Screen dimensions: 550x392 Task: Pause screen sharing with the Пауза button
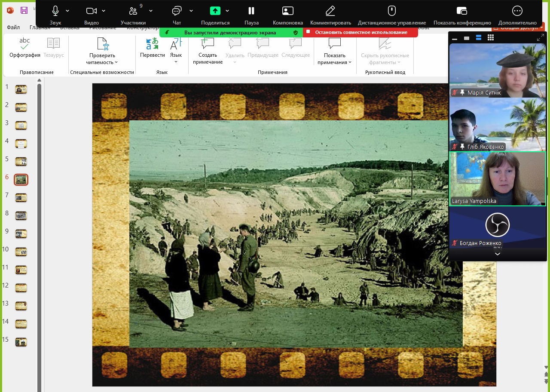click(x=251, y=12)
